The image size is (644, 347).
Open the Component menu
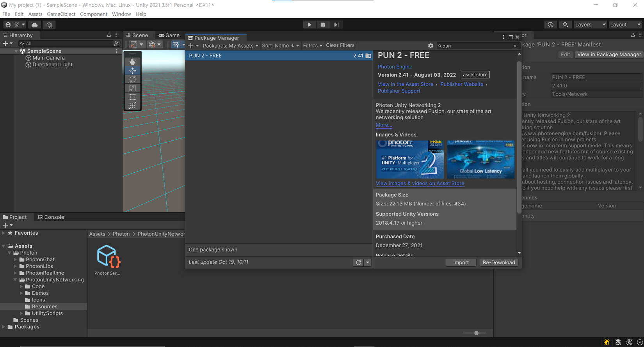click(x=94, y=14)
